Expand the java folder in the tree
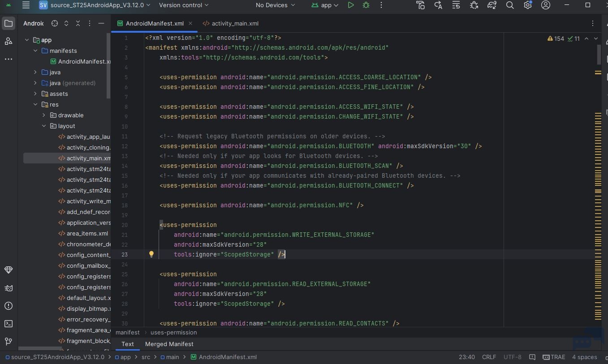 (35, 72)
